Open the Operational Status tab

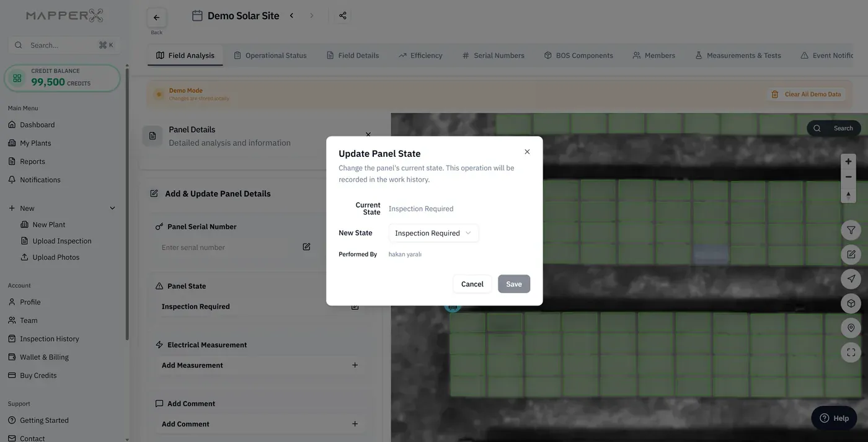click(x=270, y=55)
